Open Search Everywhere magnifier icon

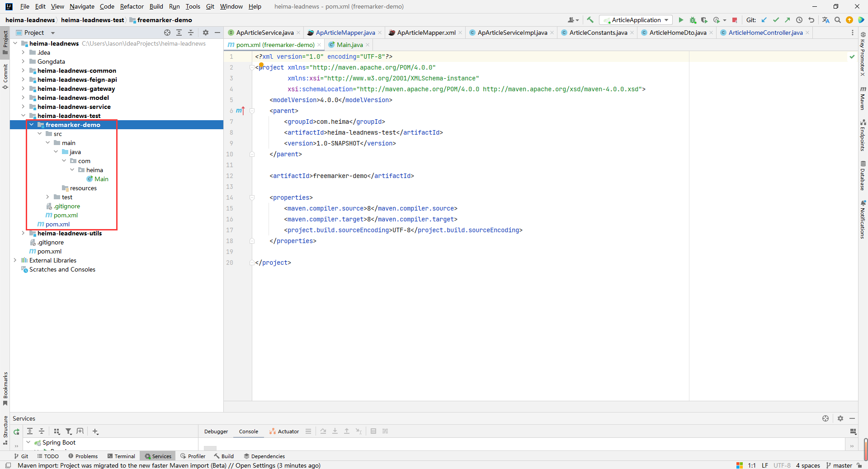click(838, 20)
